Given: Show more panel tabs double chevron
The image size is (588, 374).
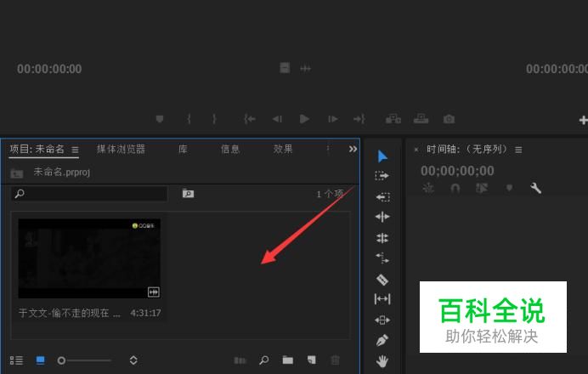Looking at the screenshot, I should pyautogui.click(x=353, y=150).
